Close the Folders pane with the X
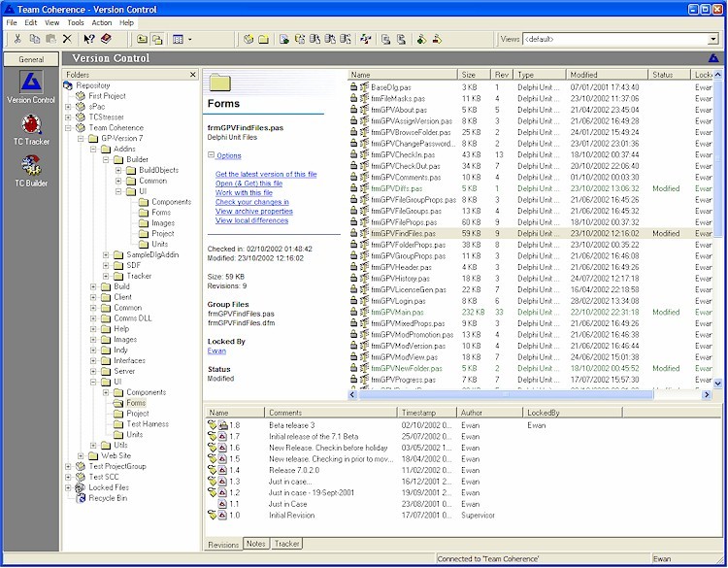 tap(193, 75)
